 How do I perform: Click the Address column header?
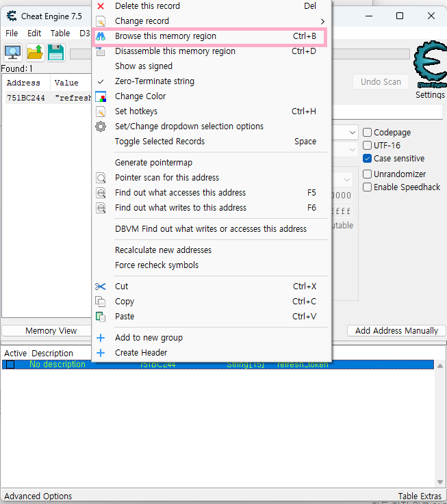(x=23, y=83)
